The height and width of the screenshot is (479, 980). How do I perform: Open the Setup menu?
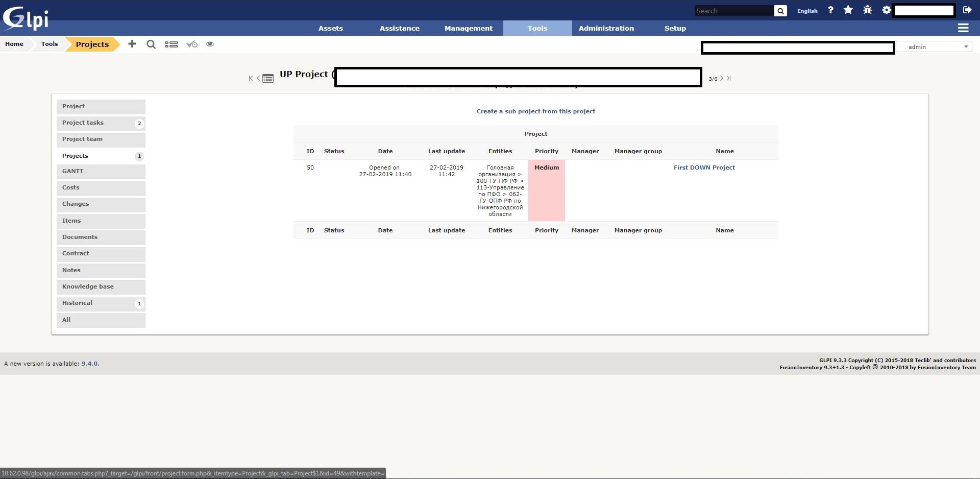click(675, 28)
